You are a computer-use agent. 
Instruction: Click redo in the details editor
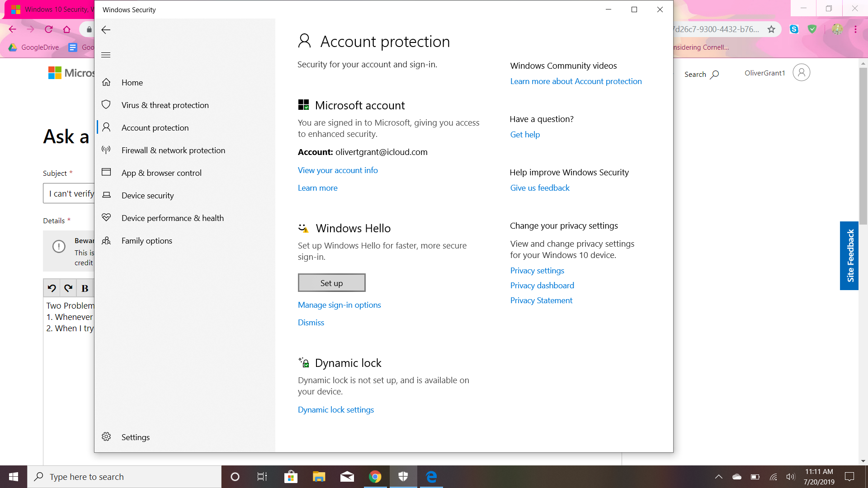(68, 288)
